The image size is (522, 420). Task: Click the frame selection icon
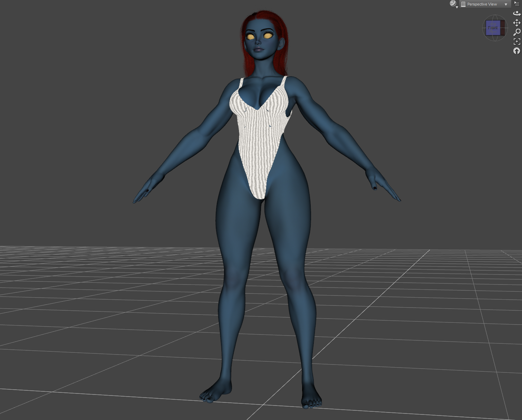pyautogui.click(x=517, y=41)
